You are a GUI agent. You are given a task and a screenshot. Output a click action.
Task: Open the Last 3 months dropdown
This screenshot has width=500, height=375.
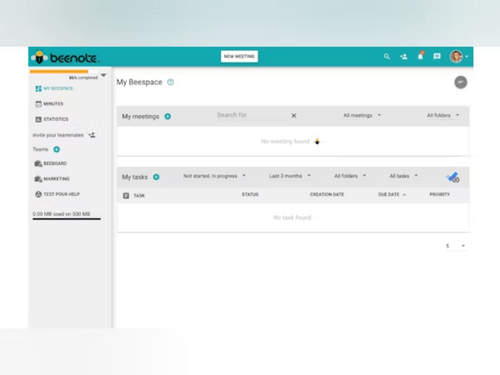click(x=290, y=176)
